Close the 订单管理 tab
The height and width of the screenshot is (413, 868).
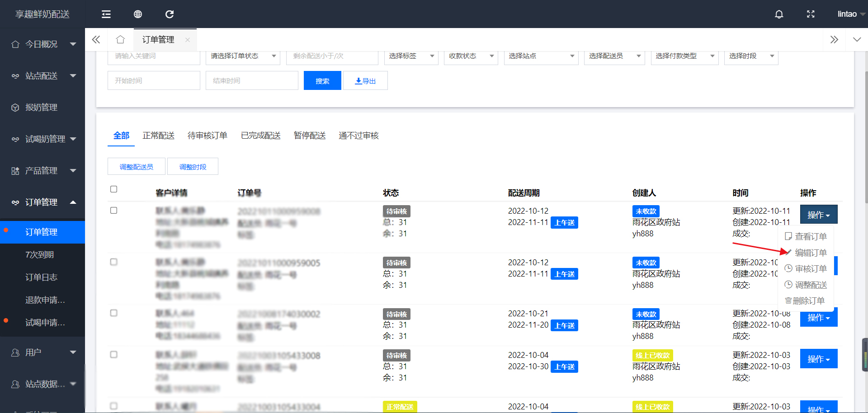[x=188, y=40]
